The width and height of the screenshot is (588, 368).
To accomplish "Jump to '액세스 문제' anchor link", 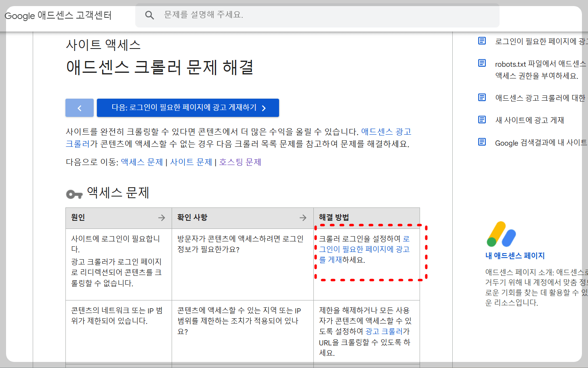I will [142, 162].
